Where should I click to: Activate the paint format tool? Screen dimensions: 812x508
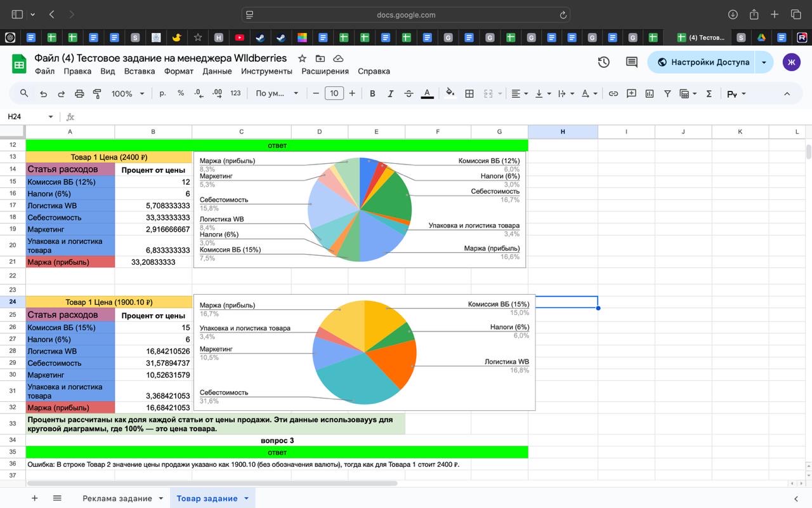pyautogui.click(x=97, y=93)
